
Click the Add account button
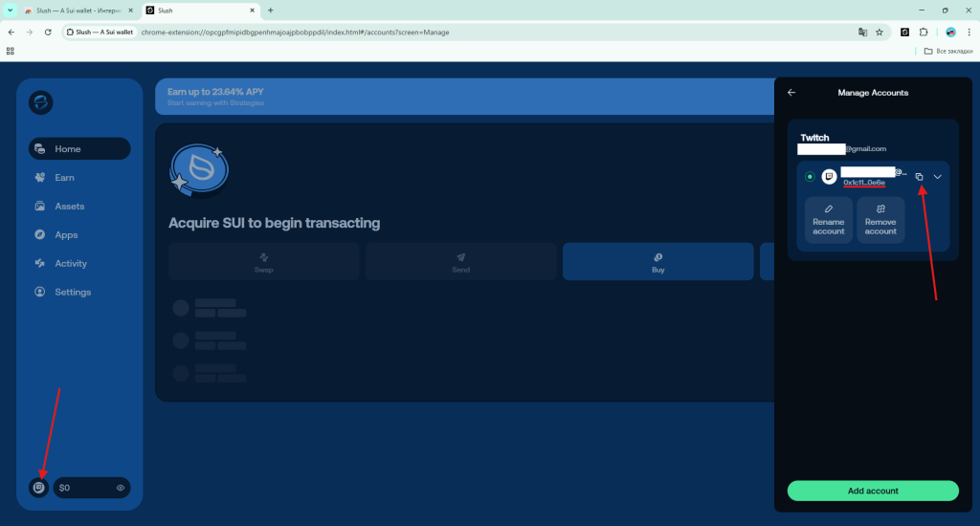[x=873, y=491]
